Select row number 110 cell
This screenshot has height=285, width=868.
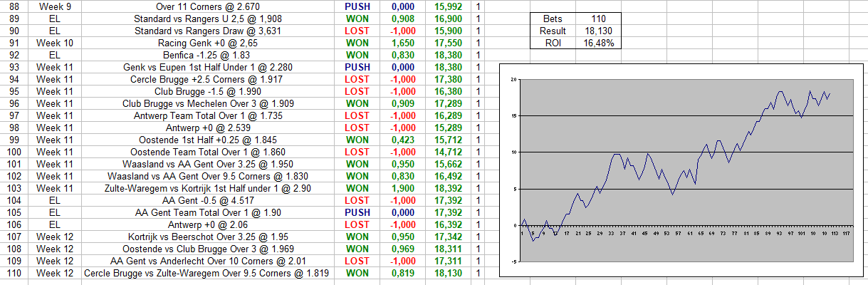coord(14,273)
